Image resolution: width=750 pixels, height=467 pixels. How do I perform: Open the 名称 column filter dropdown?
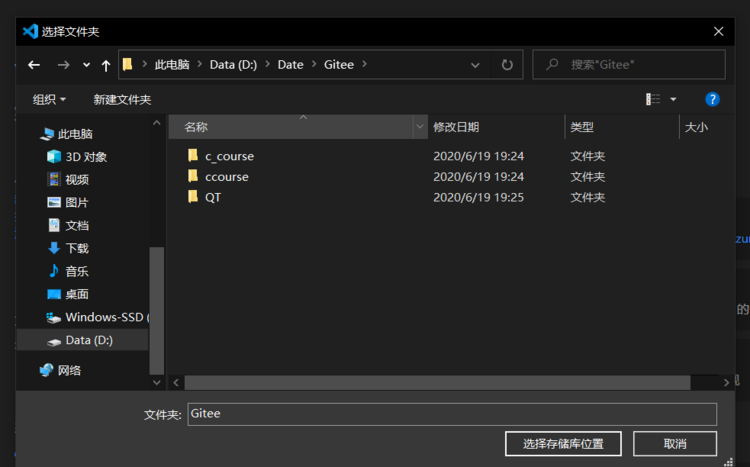[420, 127]
